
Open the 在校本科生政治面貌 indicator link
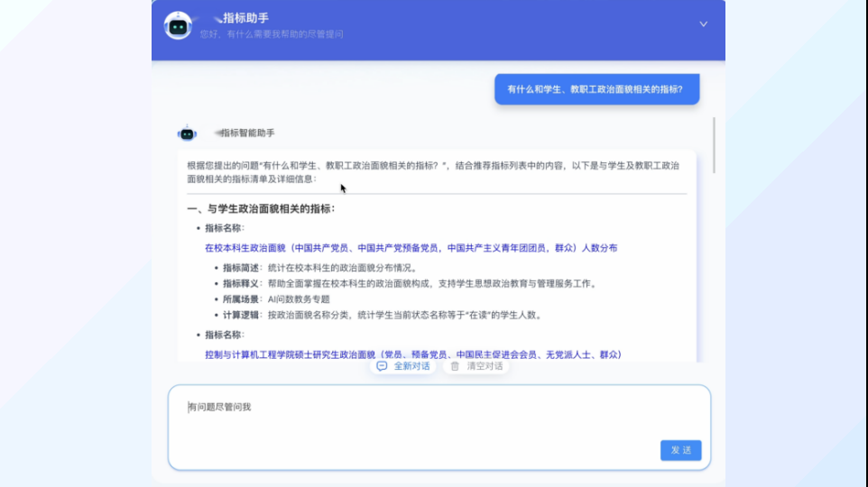(411, 248)
